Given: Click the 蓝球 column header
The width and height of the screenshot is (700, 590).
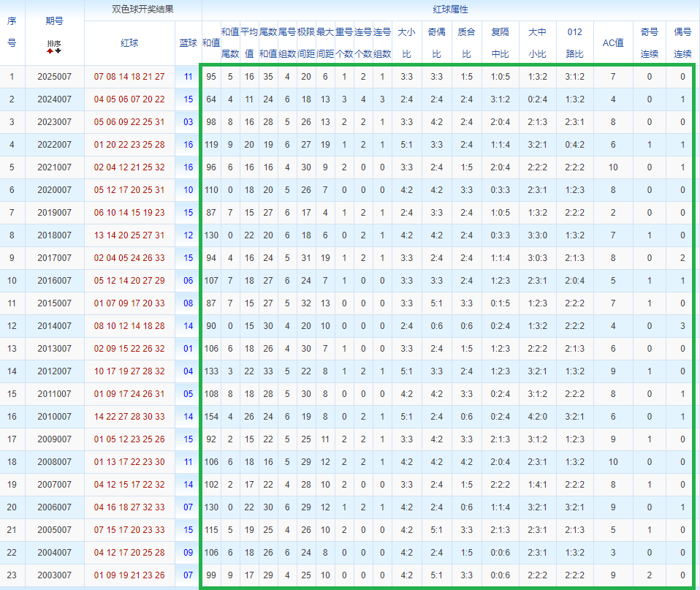Looking at the screenshot, I should pos(188,43).
